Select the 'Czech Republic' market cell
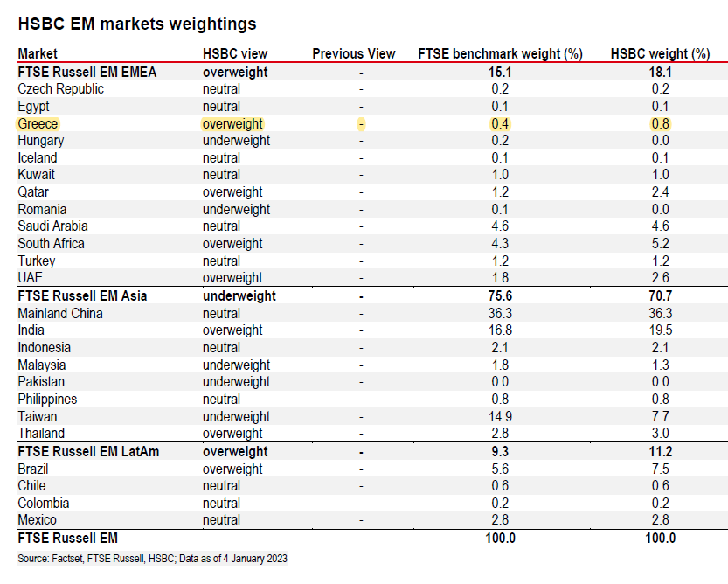Viewport: 728px width, 584px height. pos(61,89)
